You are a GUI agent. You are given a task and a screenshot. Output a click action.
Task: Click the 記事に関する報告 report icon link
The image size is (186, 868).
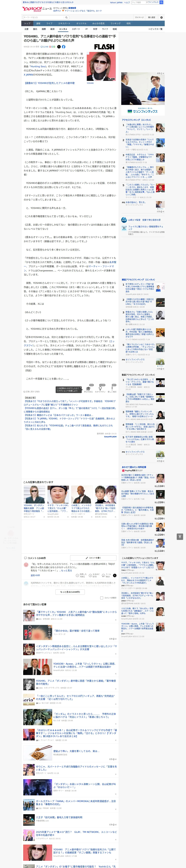[31, 392]
